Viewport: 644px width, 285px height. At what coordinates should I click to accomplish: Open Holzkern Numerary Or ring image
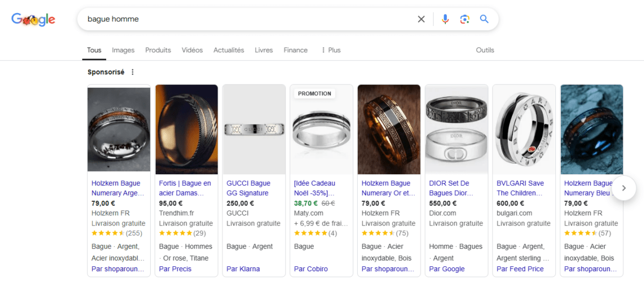(389, 130)
